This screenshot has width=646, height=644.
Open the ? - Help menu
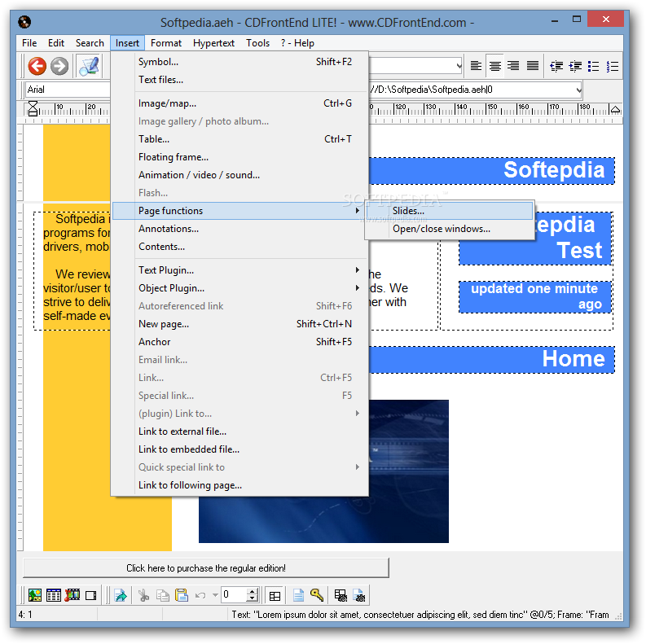pos(297,43)
